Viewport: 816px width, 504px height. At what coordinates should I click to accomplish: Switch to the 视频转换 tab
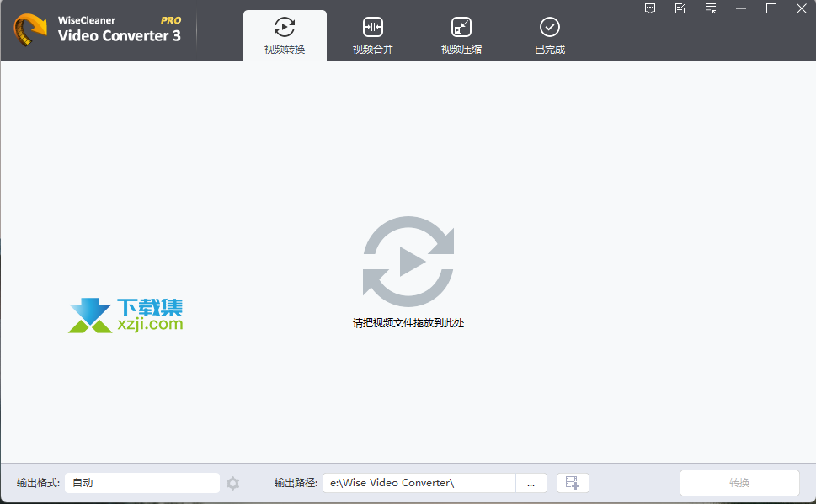[x=285, y=35]
